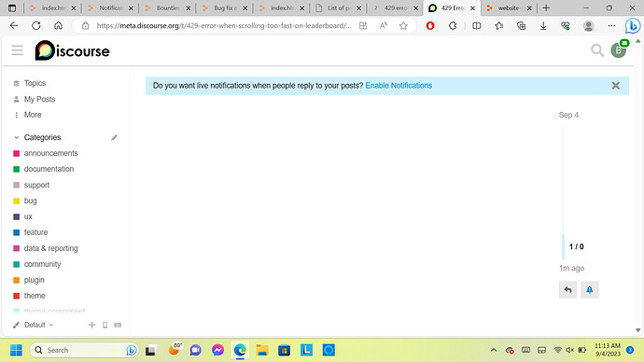Expand the More sidebar menu

point(33,115)
